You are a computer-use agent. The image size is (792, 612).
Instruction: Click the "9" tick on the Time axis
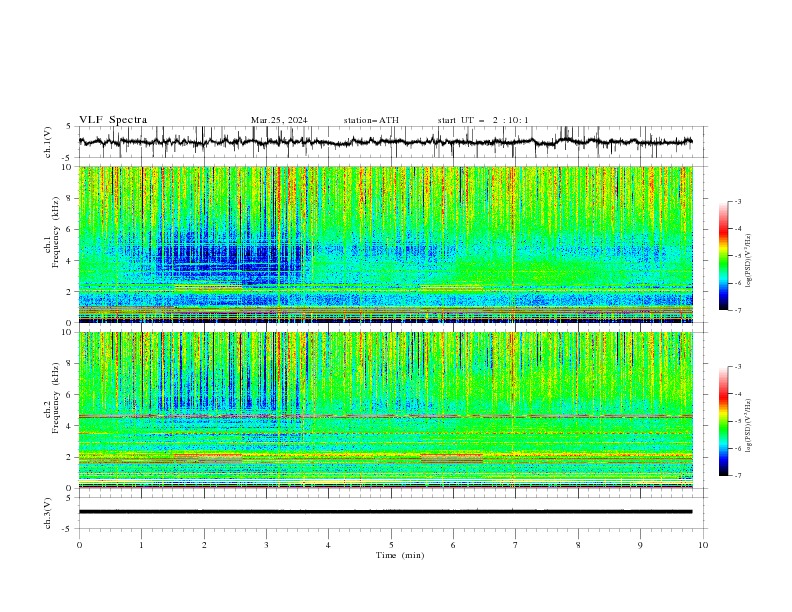tap(640, 545)
